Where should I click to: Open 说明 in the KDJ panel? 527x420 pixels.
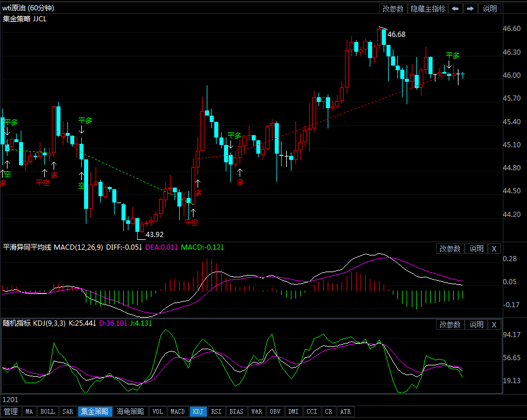476,324
